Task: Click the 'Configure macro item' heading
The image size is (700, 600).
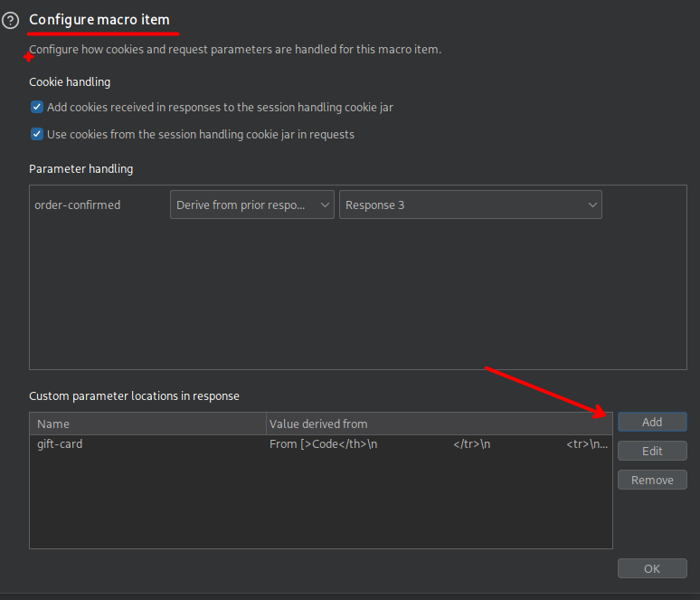Action: tap(99, 19)
